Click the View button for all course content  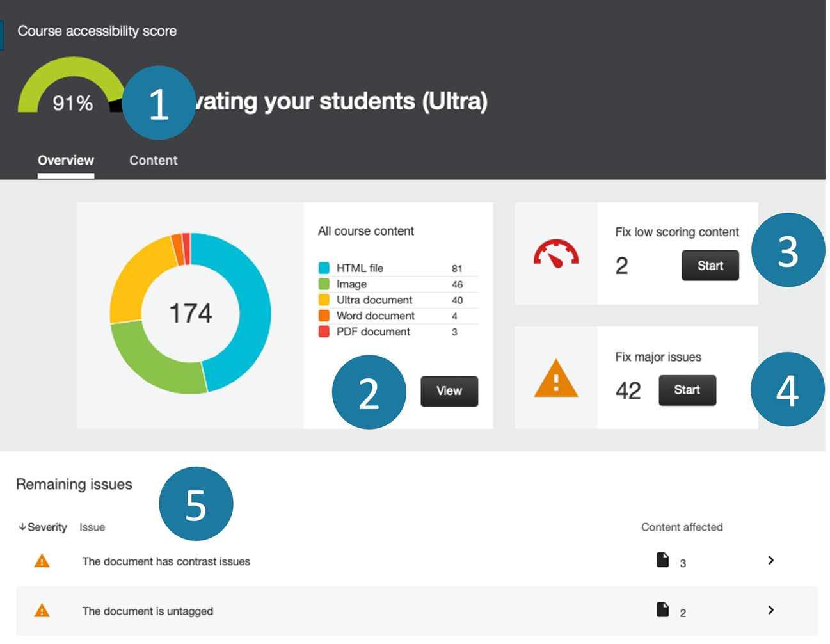tap(449, 391)
